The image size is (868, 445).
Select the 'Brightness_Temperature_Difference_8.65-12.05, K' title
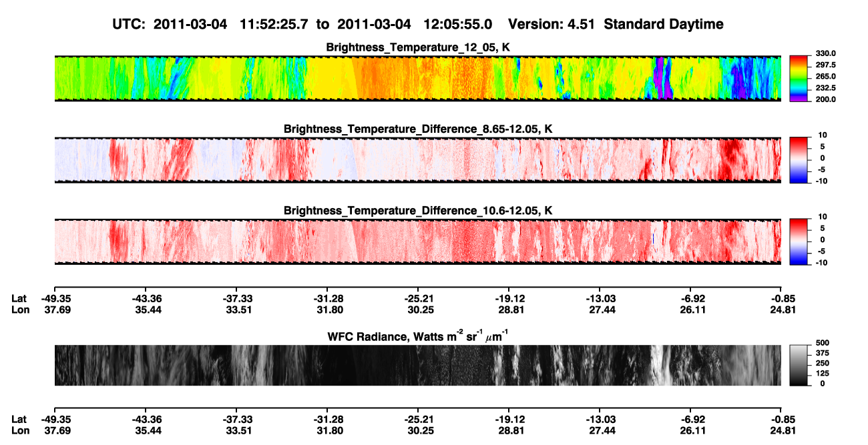pos(418,129)
